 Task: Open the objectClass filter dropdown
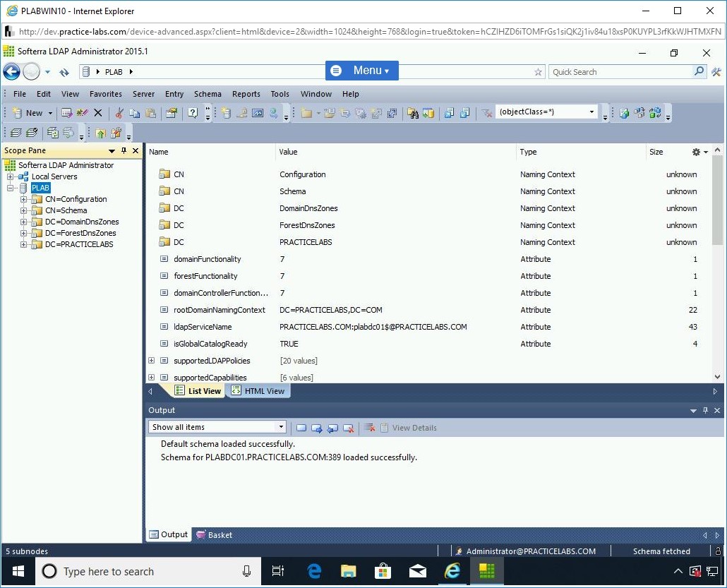591,112
